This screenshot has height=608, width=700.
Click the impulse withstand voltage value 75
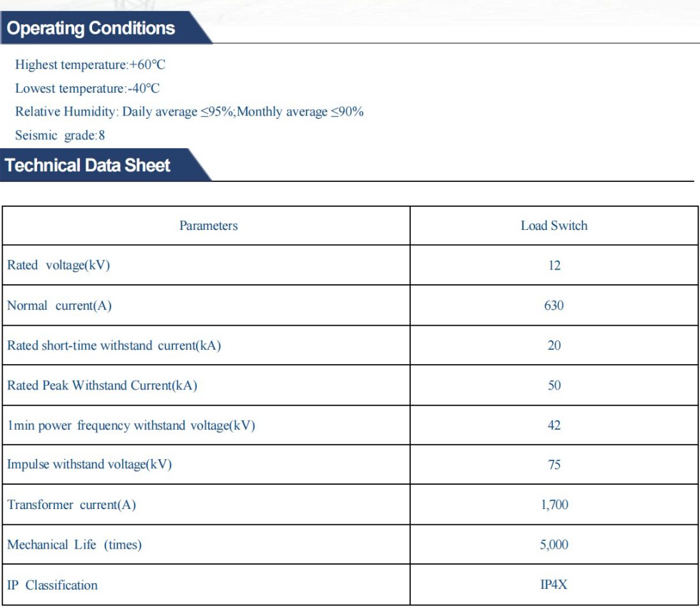point(554,465)
